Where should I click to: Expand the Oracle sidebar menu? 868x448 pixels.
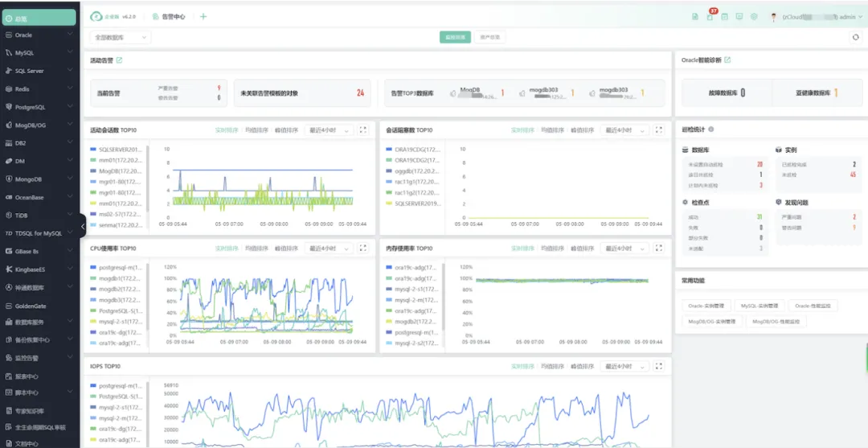tap(40, 35)
